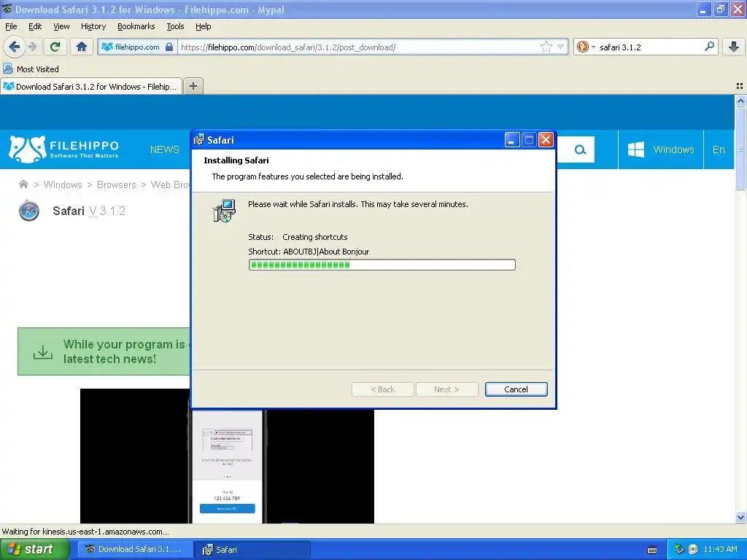The image size is (747, 560).
Task: Click the scrollbar up arrow
Action: coord(740,100)
